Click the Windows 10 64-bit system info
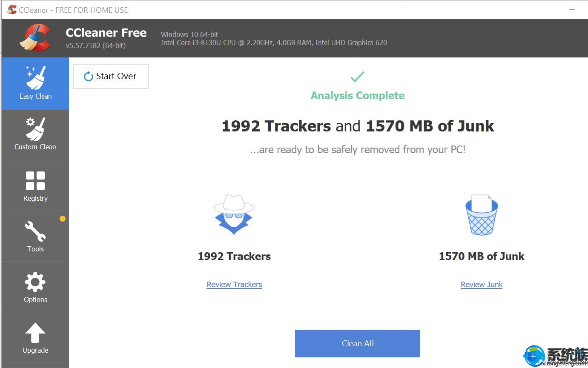Viewport: 588px width, 368px height. [189, 34]
